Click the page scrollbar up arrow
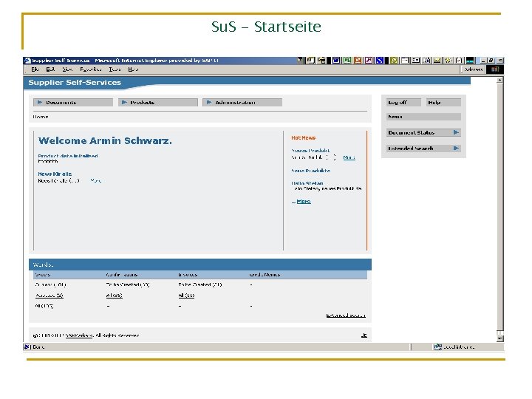The height and width of the screenshot is (399, 532). 499,81
